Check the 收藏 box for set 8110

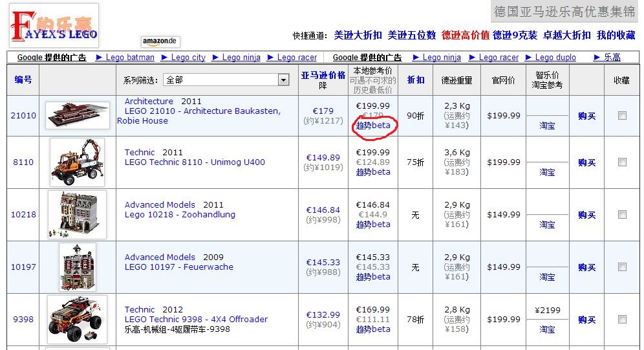[622, 162]
